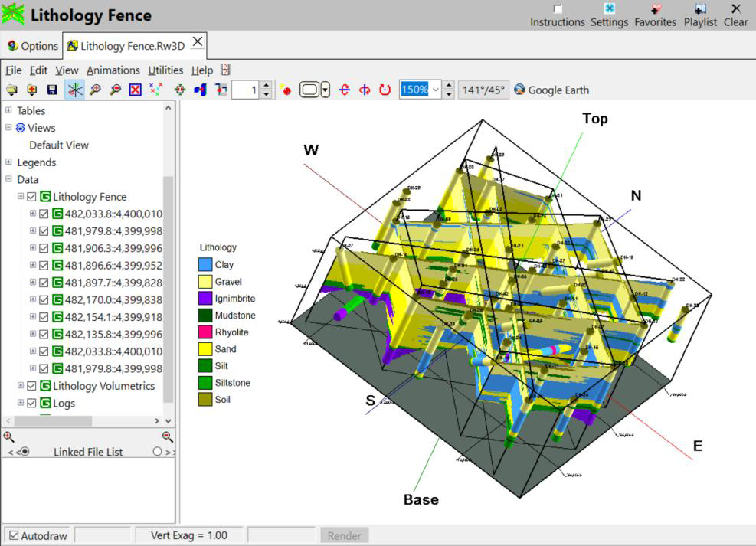Click the Save disk icon in toolbar

coord(52,90)
